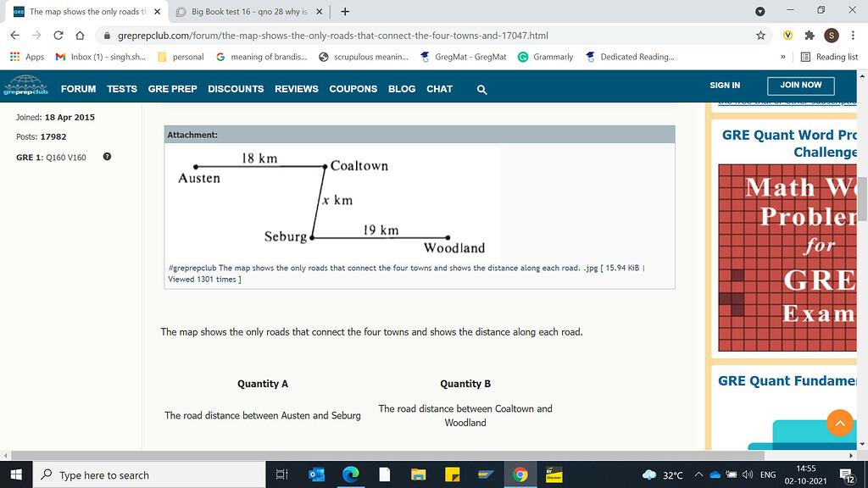868x488 pixels.
Task: Click the JOIN NOW button
Action: click(x=800, y=86)
